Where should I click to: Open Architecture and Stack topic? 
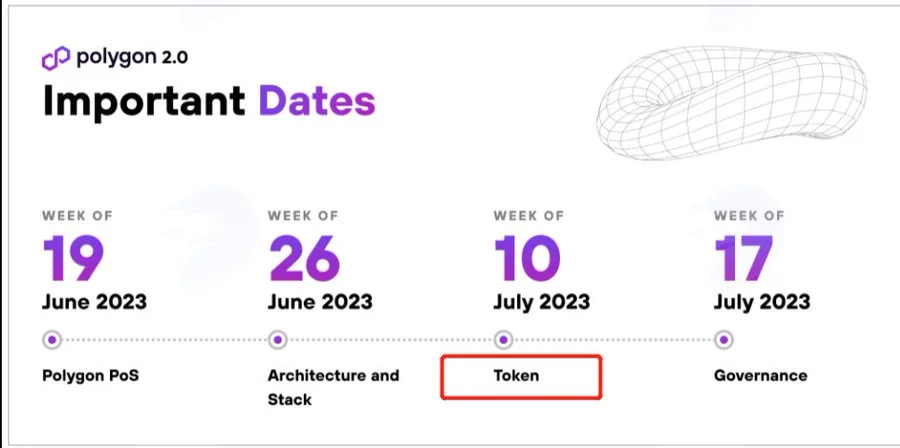click(x=333, y=388)
